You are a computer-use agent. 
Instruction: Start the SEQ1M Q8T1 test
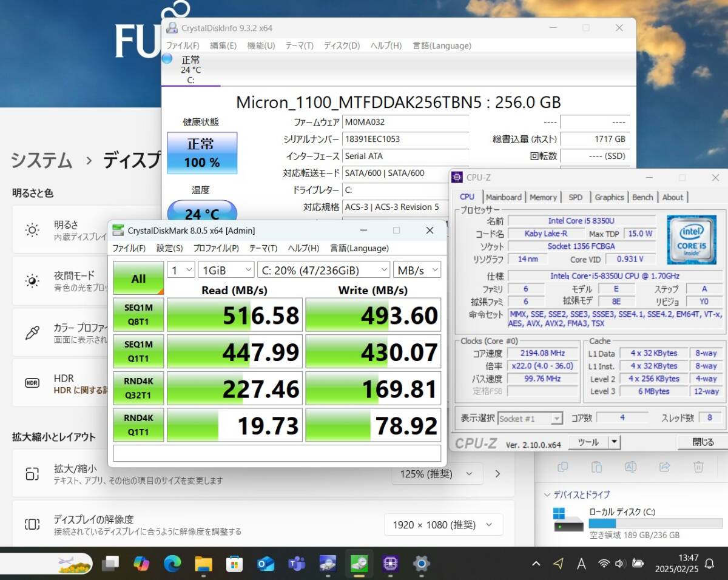pos(138,314)
